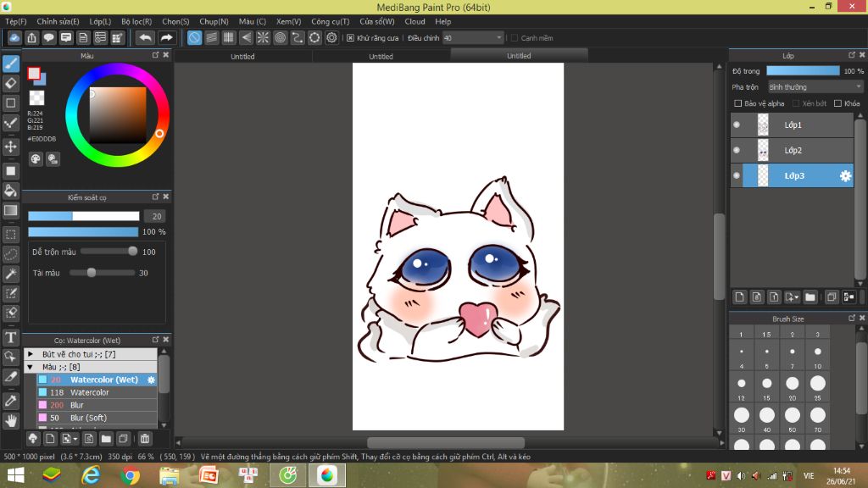Click the Tải màu slider
The height and width of the screenshot is (488, 868).
click(103, 273)
